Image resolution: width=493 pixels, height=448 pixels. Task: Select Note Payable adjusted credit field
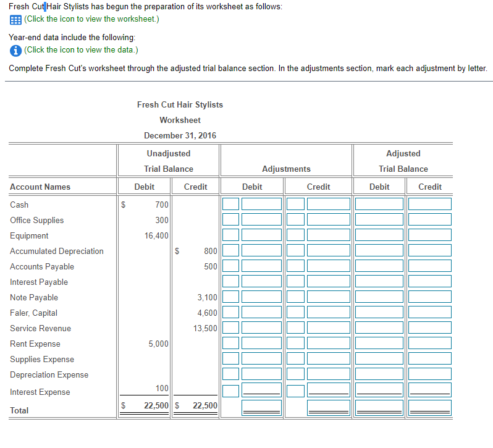point(429,296)
